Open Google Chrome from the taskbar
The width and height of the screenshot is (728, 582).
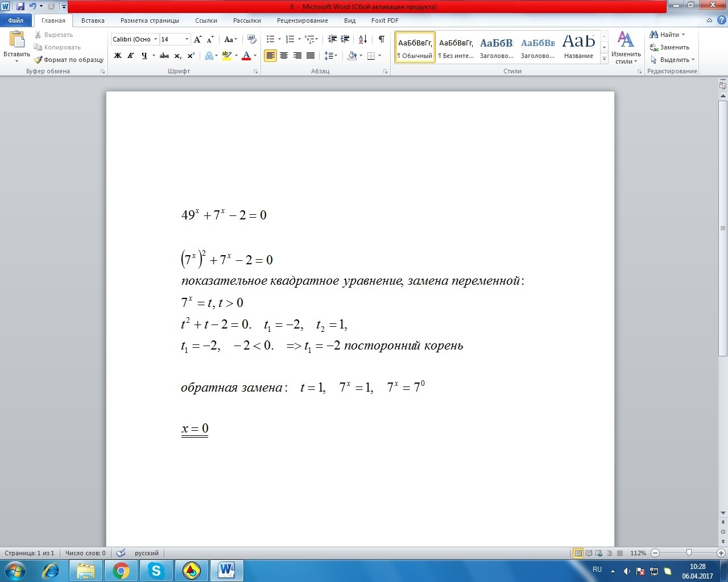tap(121, 570)
